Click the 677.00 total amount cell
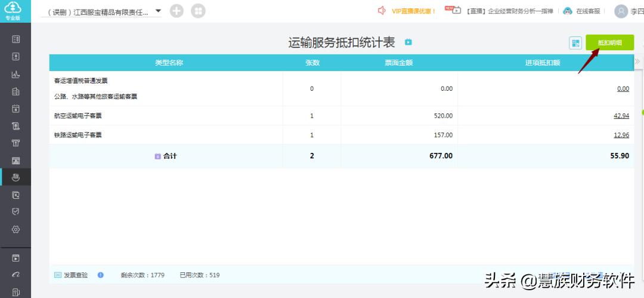Image resolution: width=644 pixels, height=298 pixels. (x=441, y=156)
